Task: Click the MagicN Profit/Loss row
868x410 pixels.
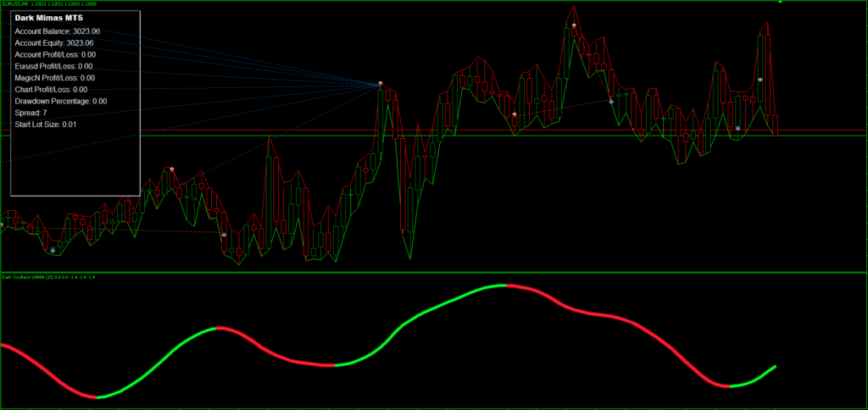Action: point(55,77)
